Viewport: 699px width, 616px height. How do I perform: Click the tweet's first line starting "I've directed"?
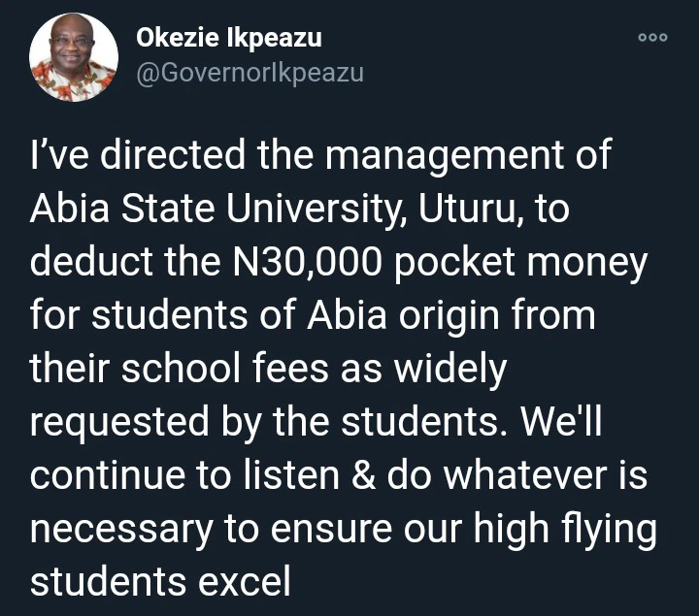click(320, 157)
